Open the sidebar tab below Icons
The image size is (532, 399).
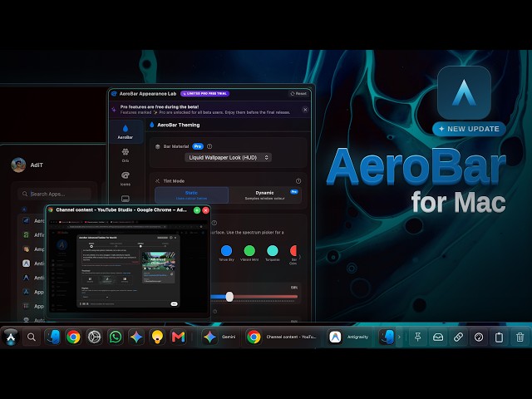[126, 199]
